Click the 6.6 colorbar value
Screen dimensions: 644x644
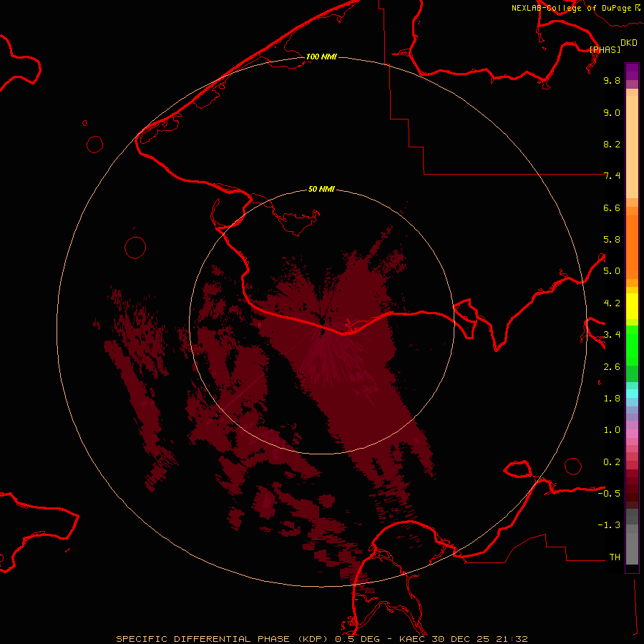tap(612, 208)
